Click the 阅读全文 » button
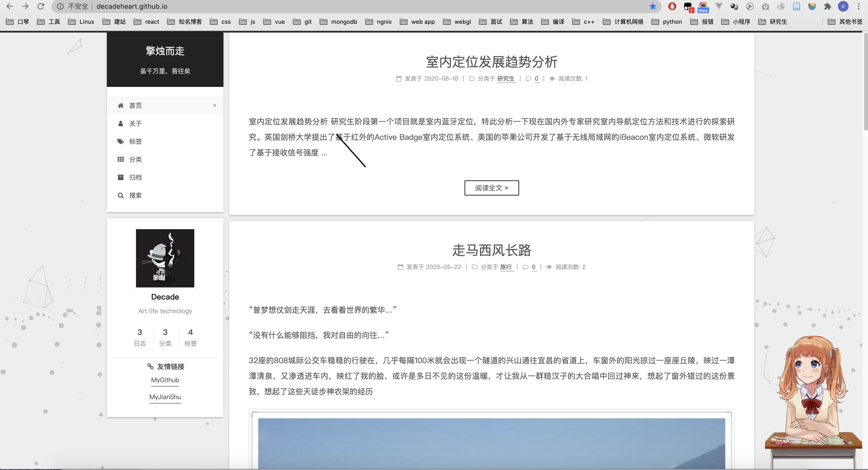The height and width of the screenshot is (470, 868). click(x=492, y=188)
